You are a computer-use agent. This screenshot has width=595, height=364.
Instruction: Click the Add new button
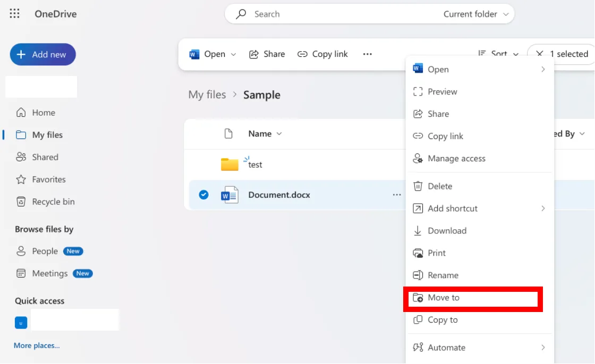coord(42,54)
